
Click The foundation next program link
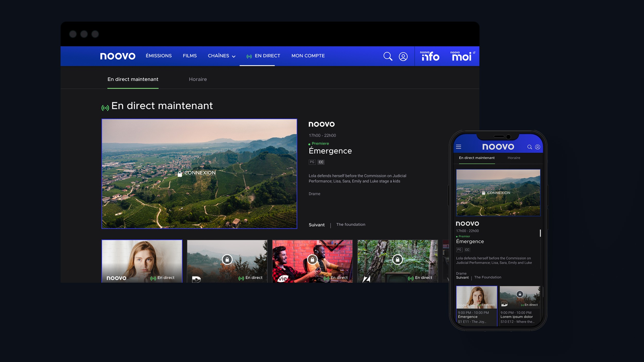(351, 225)
